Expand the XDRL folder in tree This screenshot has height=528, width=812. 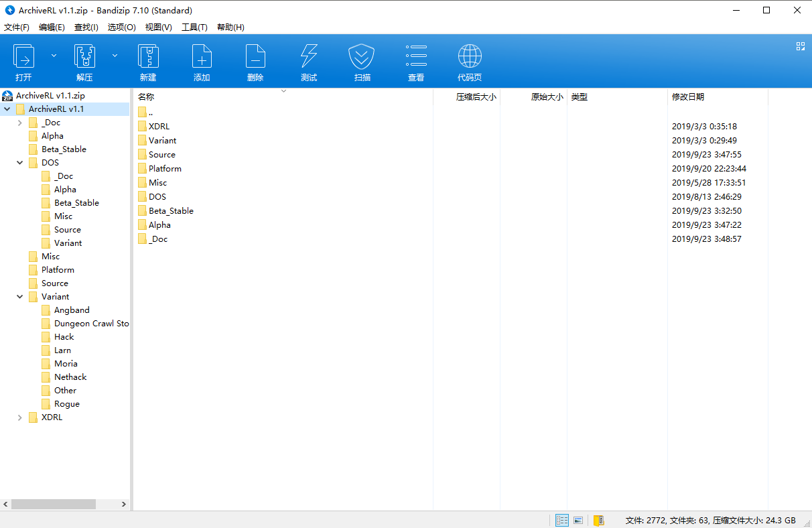pos(20,417)
